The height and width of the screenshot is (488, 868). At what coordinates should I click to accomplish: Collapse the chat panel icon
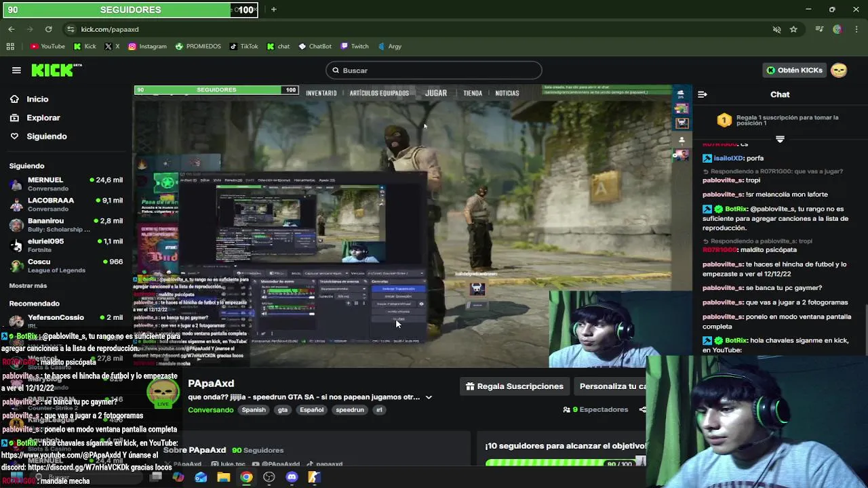[703, 94]
